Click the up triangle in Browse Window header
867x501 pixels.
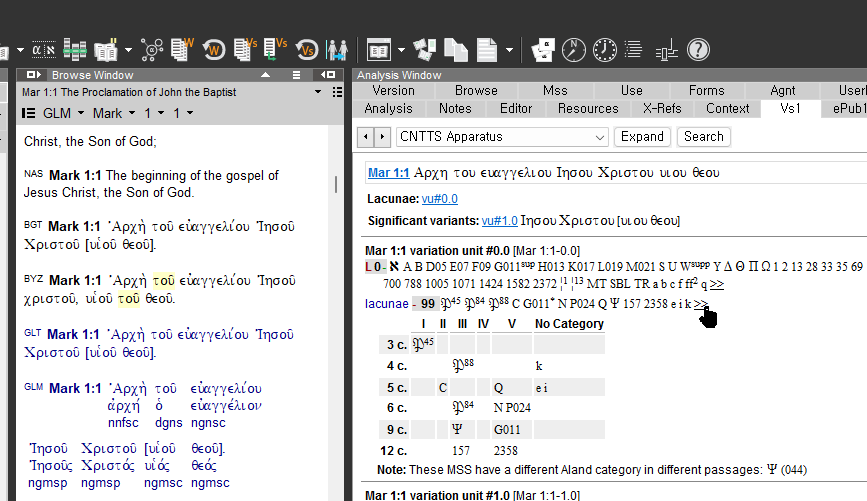pos(265,75)
